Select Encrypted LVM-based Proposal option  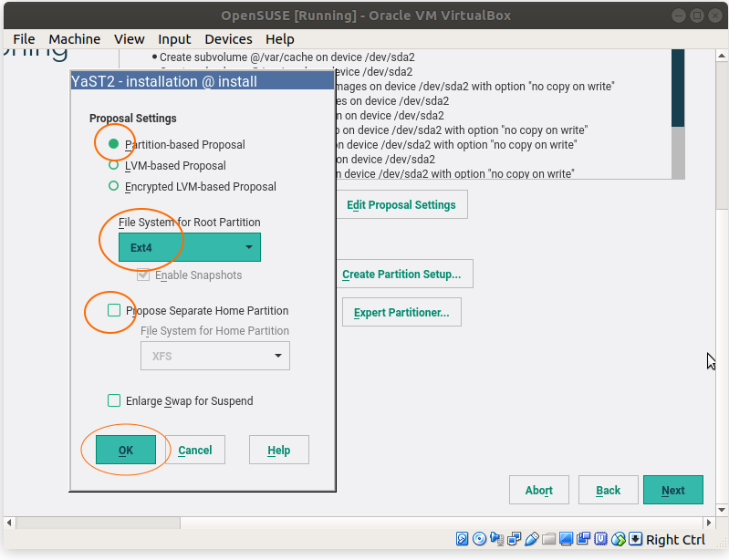[113, 186]
